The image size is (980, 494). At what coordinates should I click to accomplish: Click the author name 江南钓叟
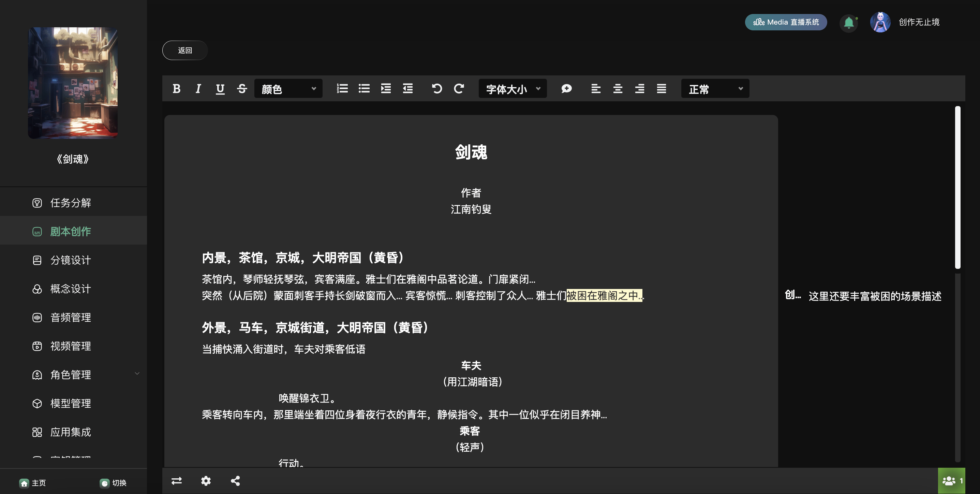(x=471, y=209)
